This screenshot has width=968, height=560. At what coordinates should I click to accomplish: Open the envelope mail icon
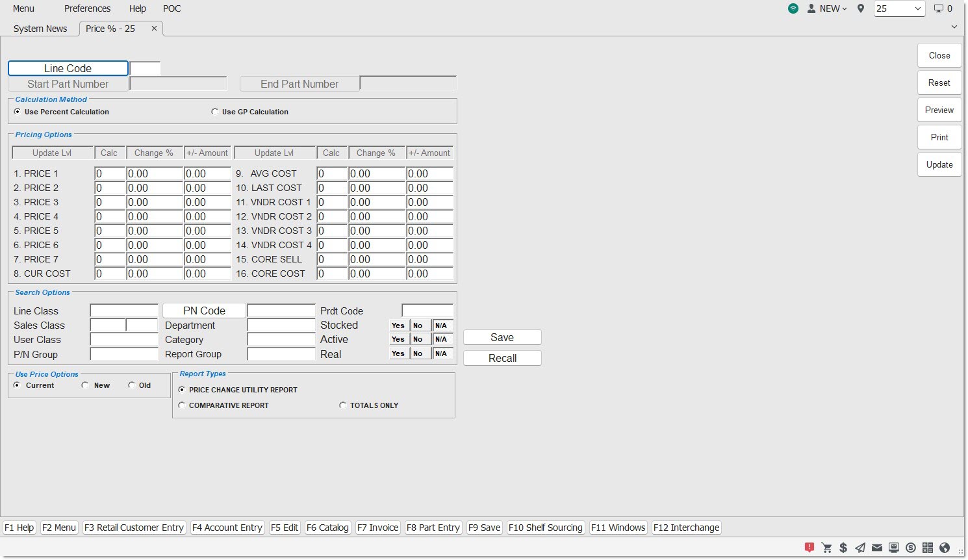coord(877,548)
